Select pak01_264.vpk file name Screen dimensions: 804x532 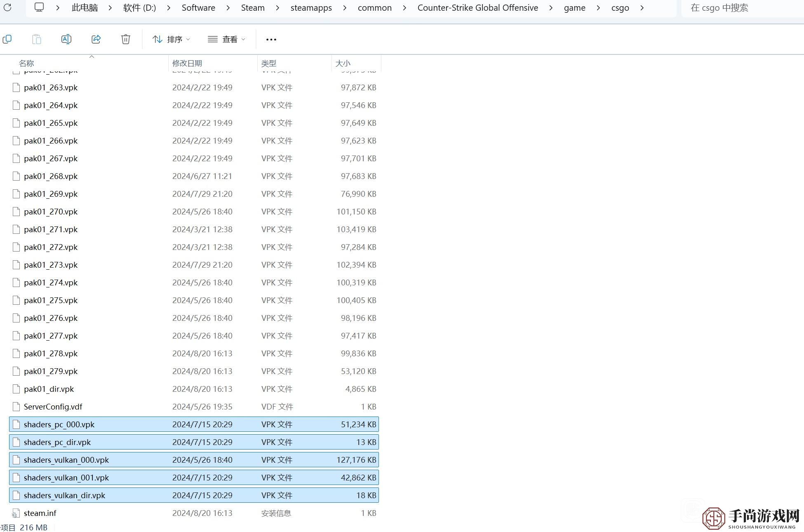(x=51, y=105)
